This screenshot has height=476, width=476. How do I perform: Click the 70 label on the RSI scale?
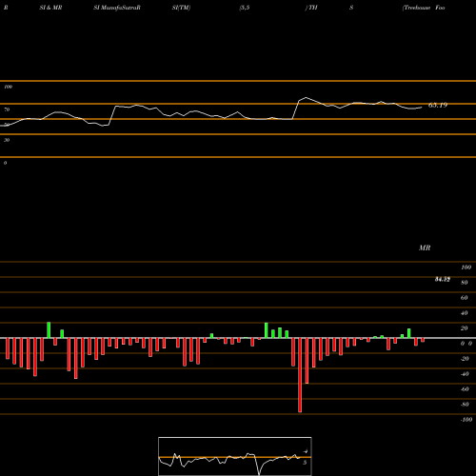7,109
